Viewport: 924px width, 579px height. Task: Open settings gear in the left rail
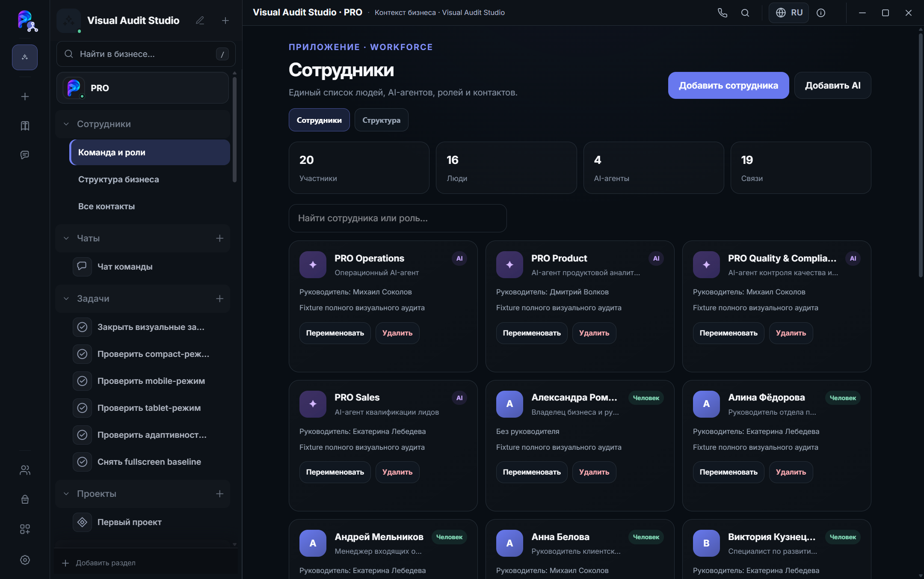coord(25,560)
